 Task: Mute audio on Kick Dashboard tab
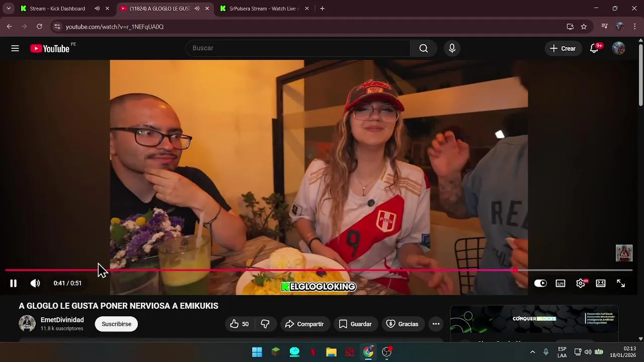[97, 9]
